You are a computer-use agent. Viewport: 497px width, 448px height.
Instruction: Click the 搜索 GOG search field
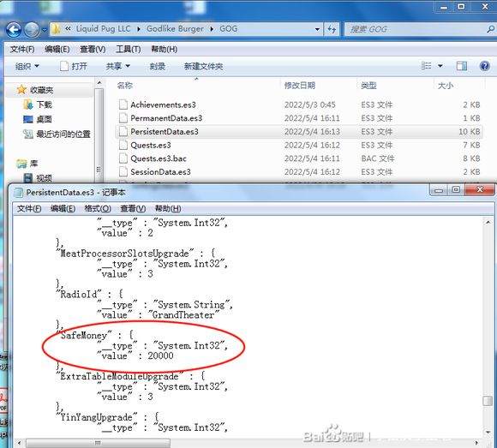tap(416, 29)
